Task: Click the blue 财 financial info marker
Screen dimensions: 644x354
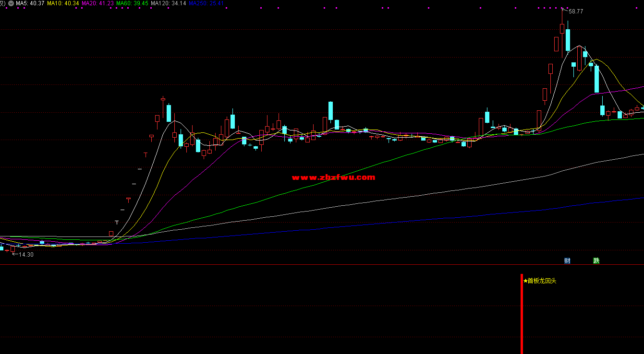Action: (567, 261)
